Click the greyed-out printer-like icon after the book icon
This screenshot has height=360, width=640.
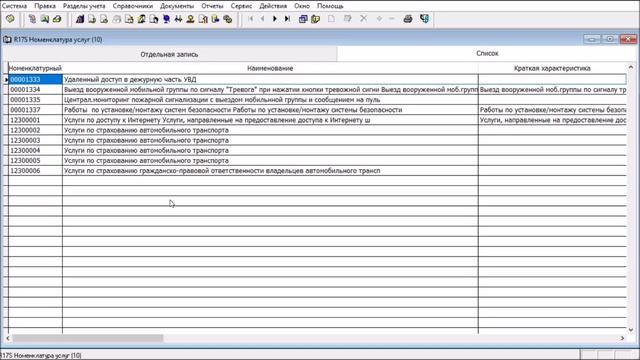tap(117, 19)
